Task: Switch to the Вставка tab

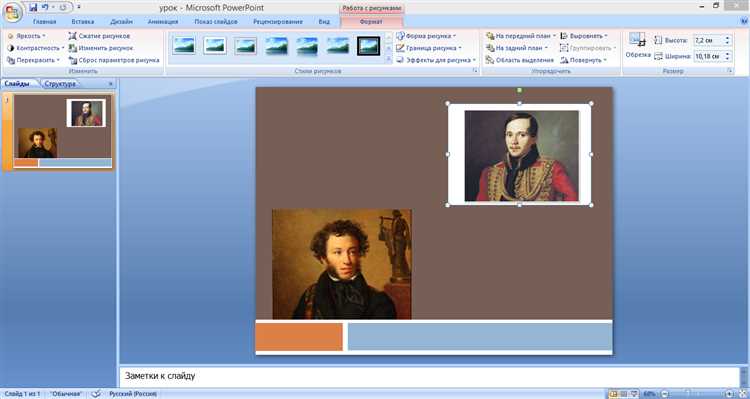Action: click(x=83, y=22)
